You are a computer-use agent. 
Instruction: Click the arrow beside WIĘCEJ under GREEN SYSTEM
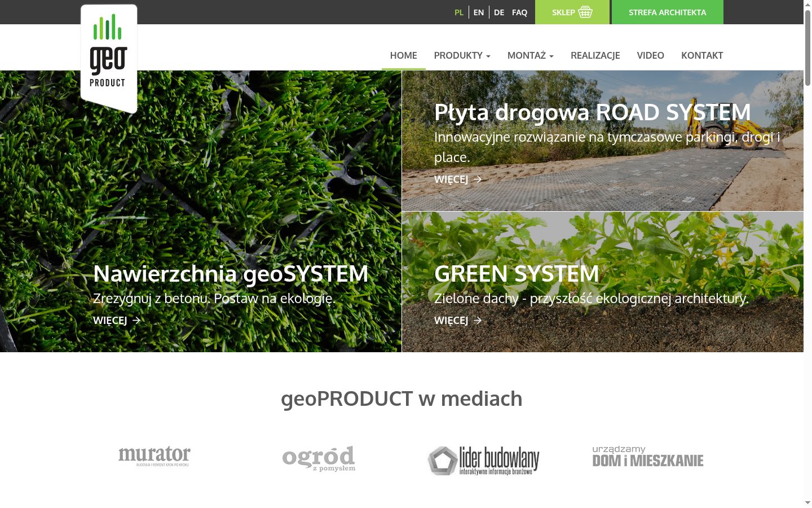pyautogui.click(x=478, y=320)
